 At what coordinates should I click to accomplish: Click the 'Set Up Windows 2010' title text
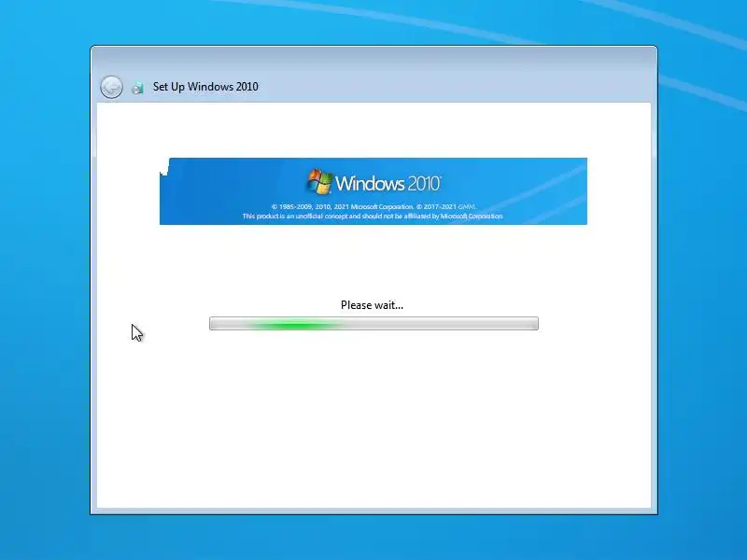(x=205, y=87)
